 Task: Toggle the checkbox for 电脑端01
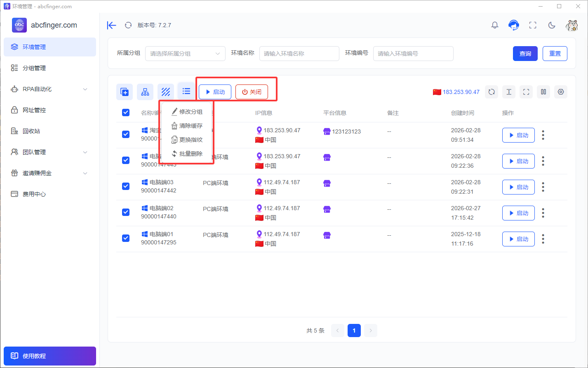(x=126, y=238)
